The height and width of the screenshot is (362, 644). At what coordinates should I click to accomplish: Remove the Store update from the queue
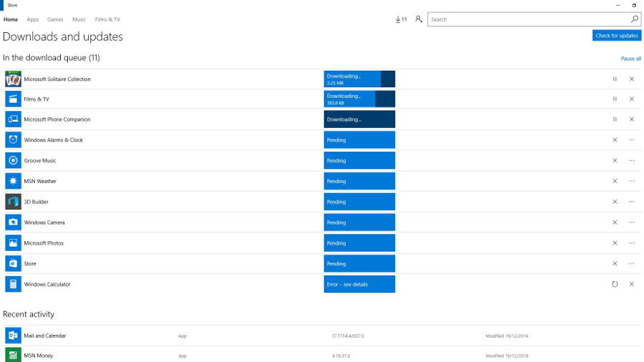[x=615, y=263]
